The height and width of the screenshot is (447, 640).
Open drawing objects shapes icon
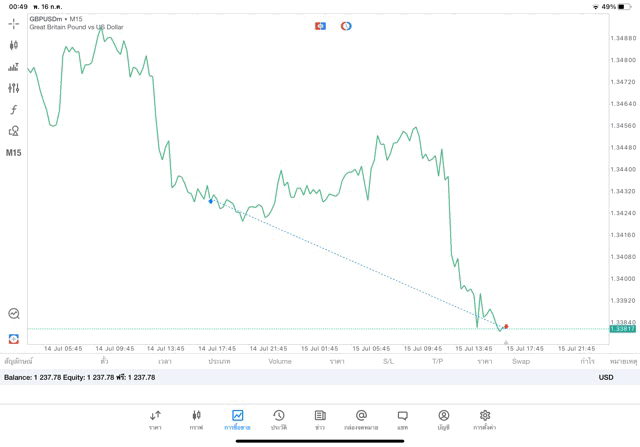(x=14, y=131)
